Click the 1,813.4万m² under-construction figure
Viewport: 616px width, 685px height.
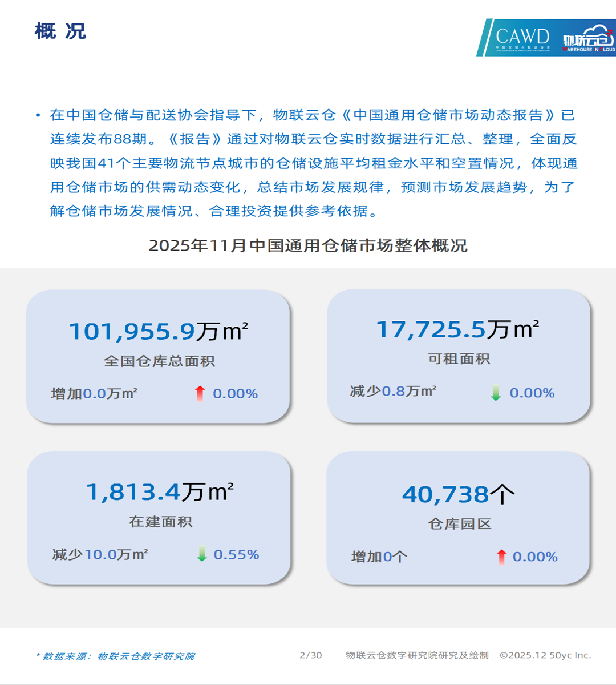tap(160, 492)
